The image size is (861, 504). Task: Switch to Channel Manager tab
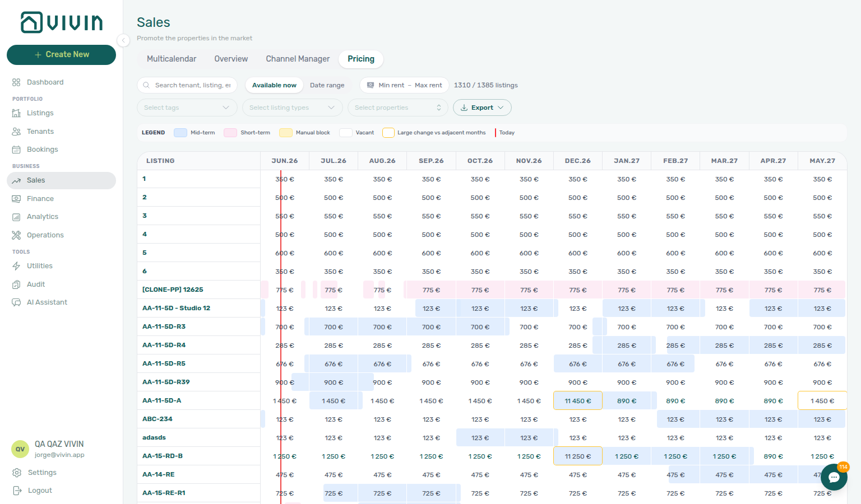click(298, 59)
